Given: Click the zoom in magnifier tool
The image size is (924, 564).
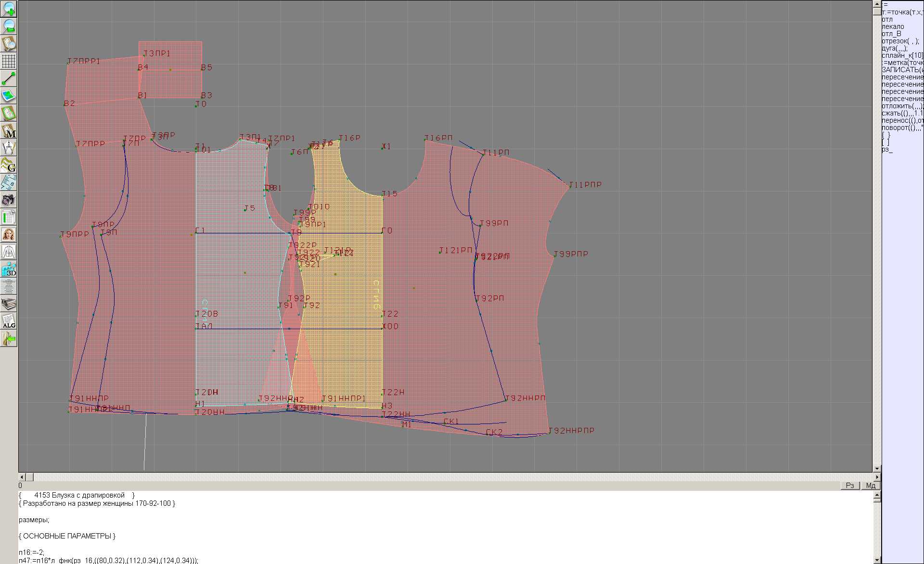Looking at the screenshot, I should tap(9, 8).
